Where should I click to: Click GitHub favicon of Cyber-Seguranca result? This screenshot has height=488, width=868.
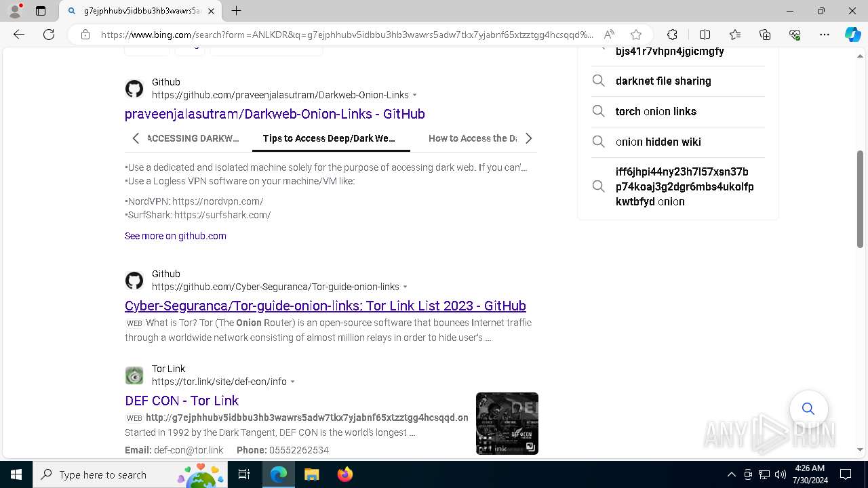[x=134, y=281]
